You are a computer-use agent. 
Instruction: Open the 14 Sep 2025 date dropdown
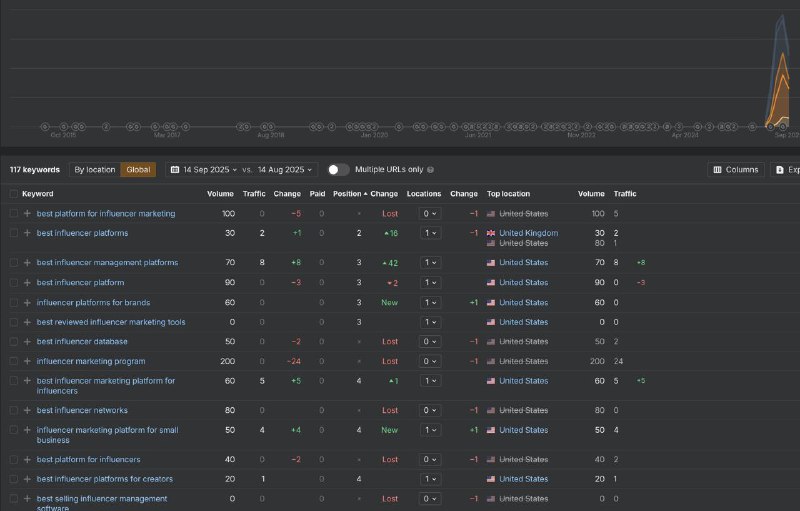pos(210,170)
